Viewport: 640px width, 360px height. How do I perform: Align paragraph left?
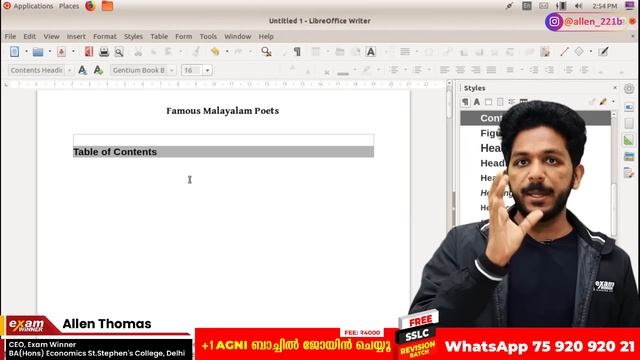click(x=444, y=70)
